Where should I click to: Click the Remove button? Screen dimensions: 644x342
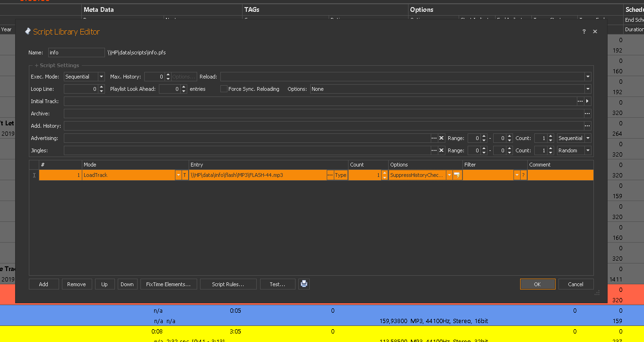click(77, 284)
